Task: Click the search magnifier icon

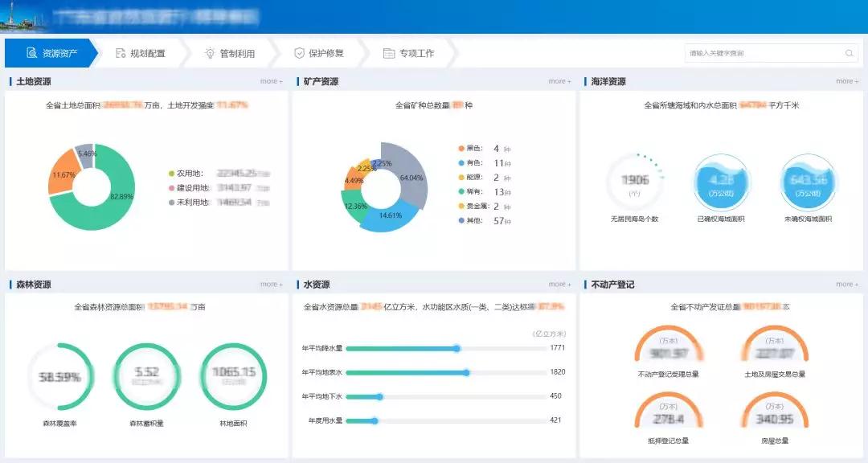Action: 849,53
